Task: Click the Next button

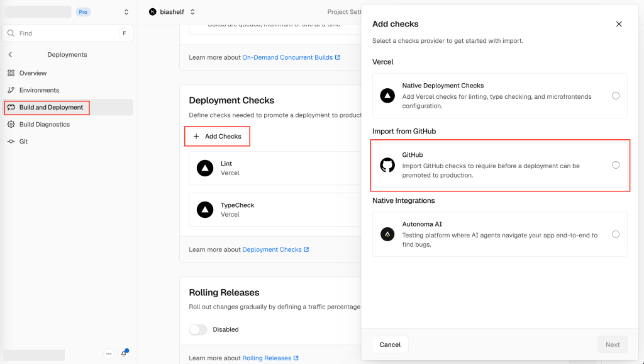Action: point(613,344)
